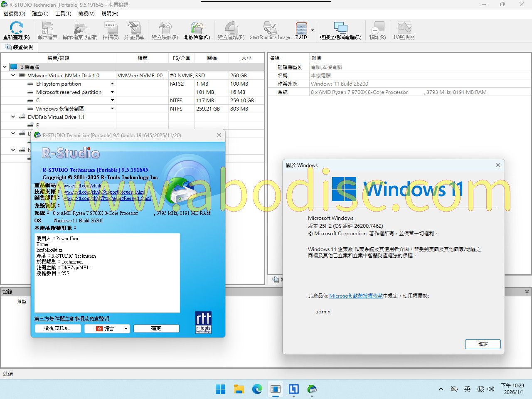The height and width of the screenshot is (399, 532).
Task: Expand the RAID toolbar dropdown arrow
Action: [312, 30]
